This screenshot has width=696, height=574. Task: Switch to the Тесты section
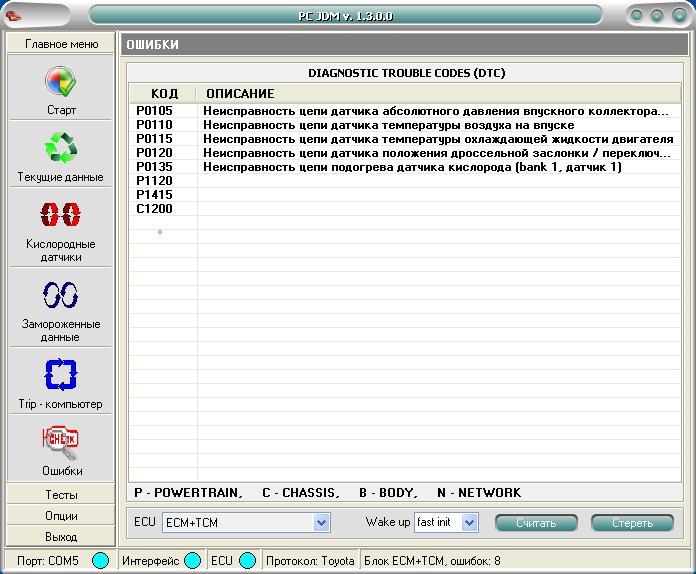[61, 495]
